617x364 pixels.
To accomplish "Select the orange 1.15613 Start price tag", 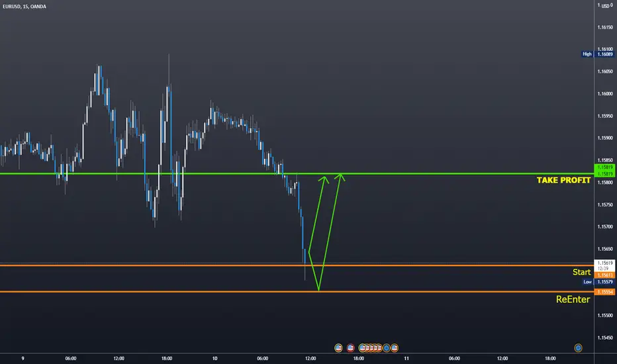I will (x=605, y=275).
